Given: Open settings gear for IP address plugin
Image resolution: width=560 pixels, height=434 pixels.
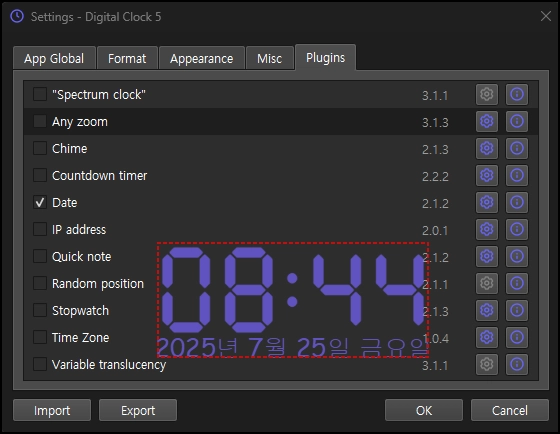Looking at the screenshot, I should tap(486, 229).
